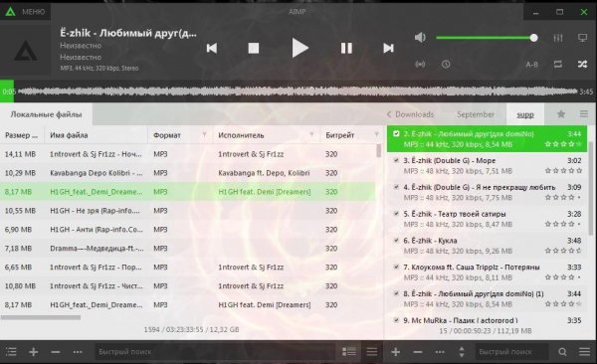Open the equalizer settings icon
597x364 pixels.
558,38
